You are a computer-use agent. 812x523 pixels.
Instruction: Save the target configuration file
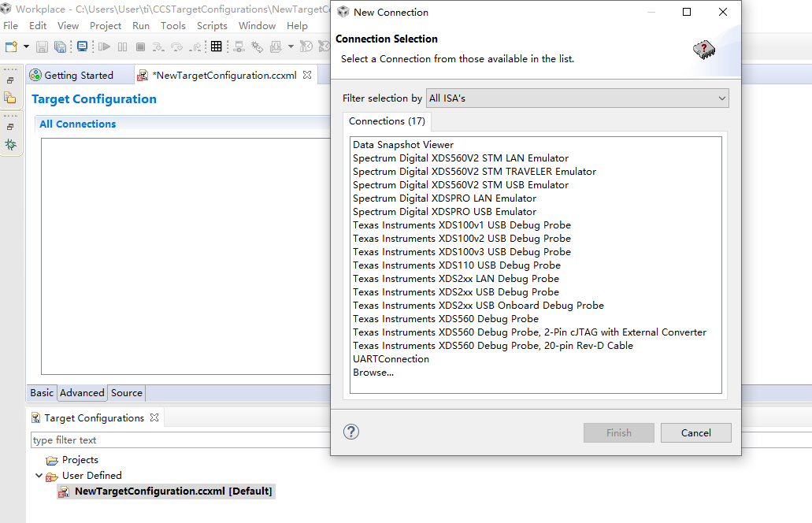42,46
